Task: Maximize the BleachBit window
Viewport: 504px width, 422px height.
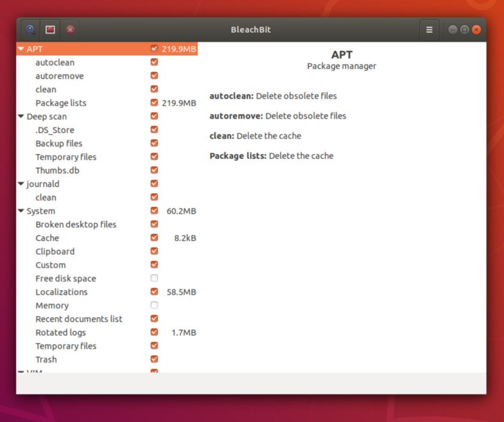Action: (464, 30)
